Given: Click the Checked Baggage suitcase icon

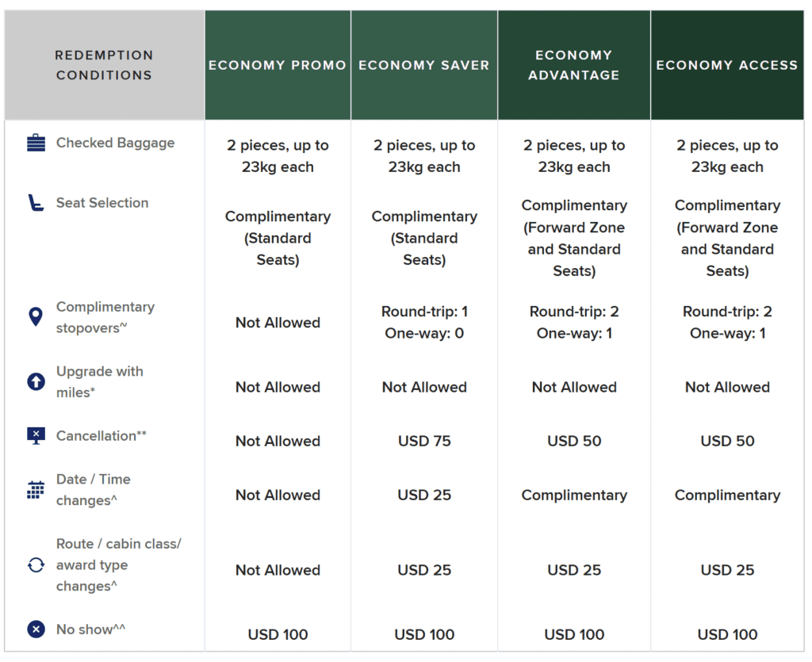Looking at the screenshot, I should click(36, 143).
